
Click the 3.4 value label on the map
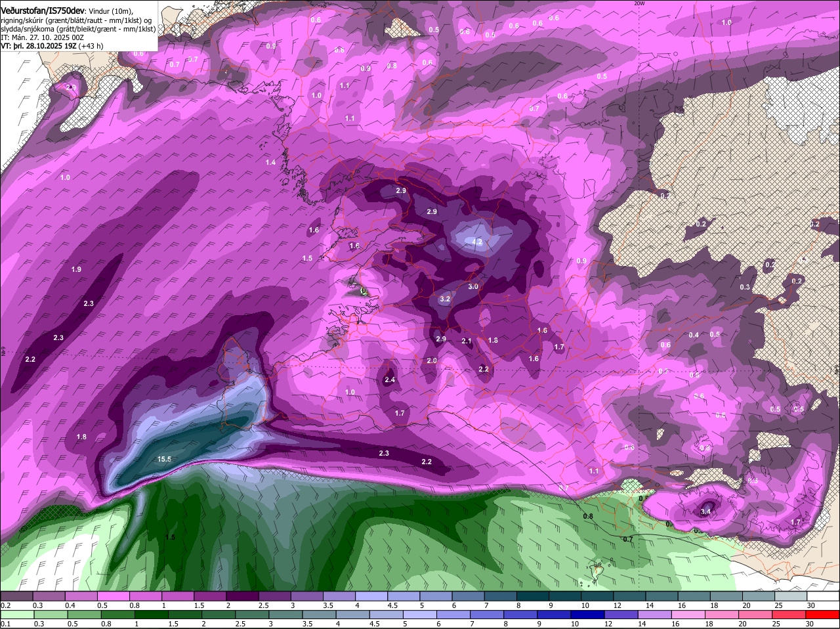(706, 511)
